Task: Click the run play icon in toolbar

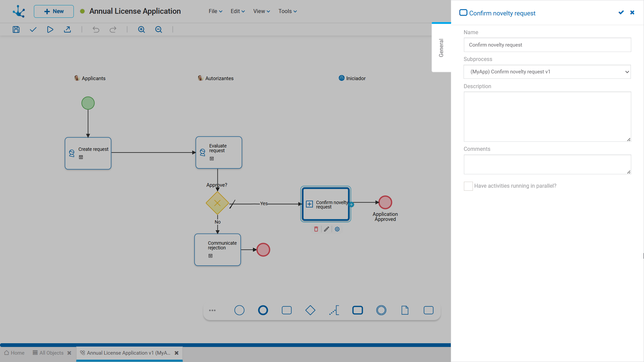Action: pos(50,29)
